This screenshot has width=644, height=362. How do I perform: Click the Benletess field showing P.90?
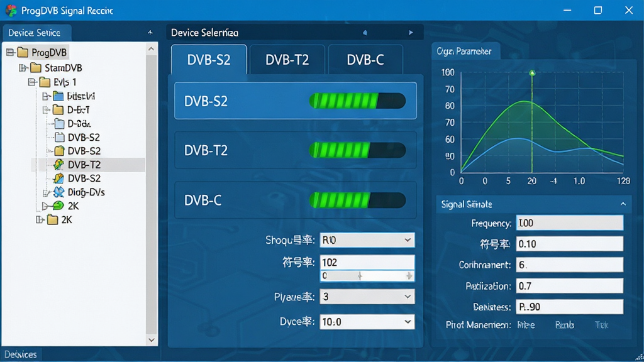(x=569, y=307)
